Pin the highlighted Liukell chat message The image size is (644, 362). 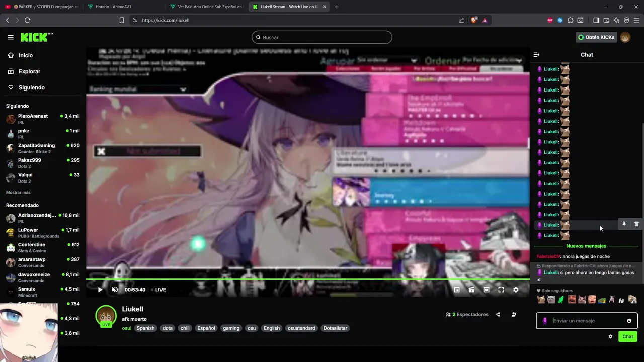pyautogui.click(x=624, y=224)
